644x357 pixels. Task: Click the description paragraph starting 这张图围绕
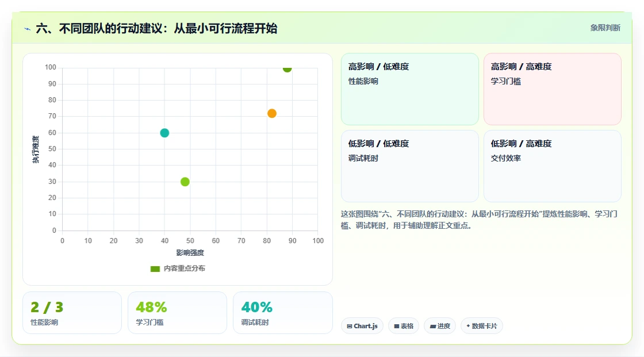tap(480, 220)
